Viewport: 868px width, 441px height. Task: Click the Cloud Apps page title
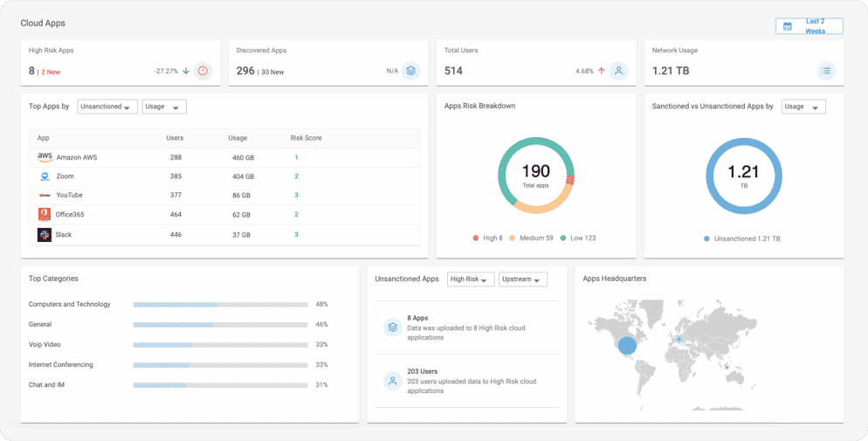point(43,24)
